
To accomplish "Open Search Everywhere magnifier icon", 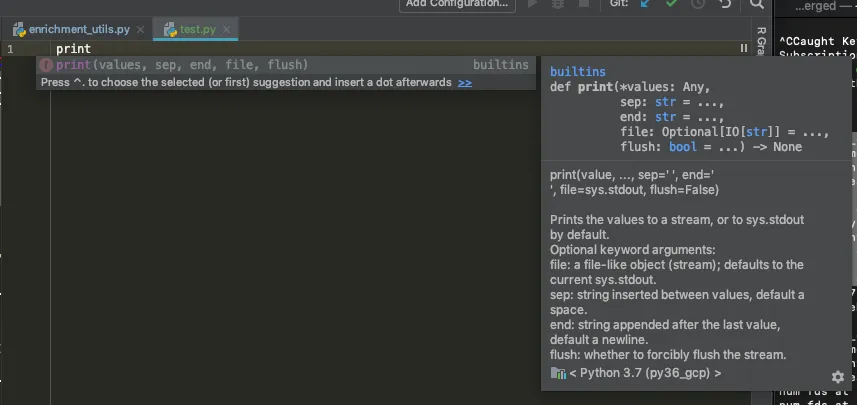I will pyautogui.click(x=756, y=3).
